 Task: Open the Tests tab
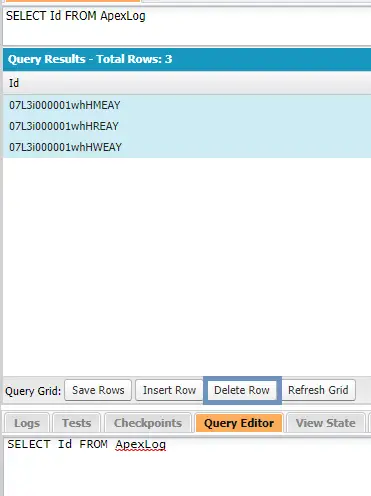[x=76, y=423]
